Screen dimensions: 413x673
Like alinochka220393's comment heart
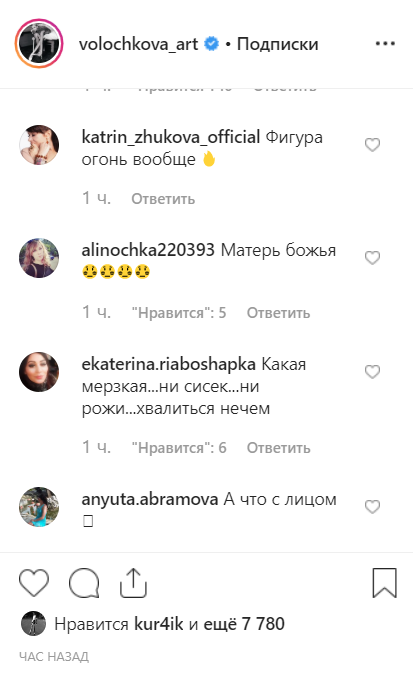click(372, 258)
